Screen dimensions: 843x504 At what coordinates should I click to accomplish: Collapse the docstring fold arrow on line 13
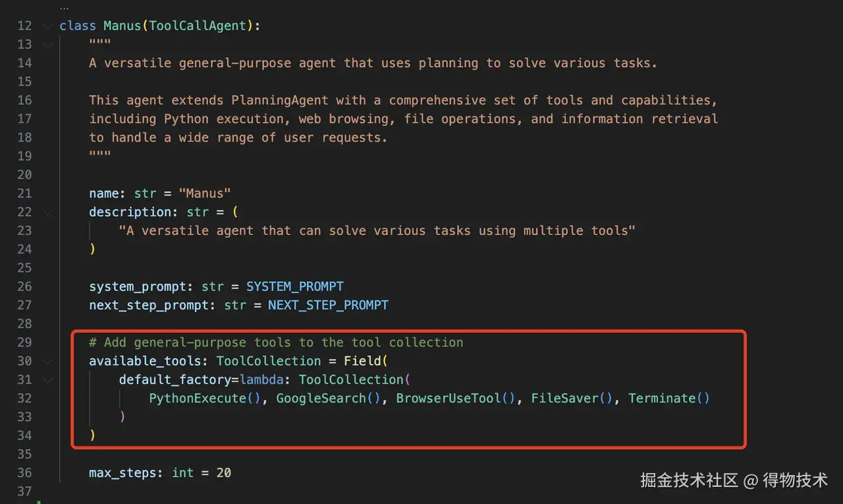[x=46, y=44]
